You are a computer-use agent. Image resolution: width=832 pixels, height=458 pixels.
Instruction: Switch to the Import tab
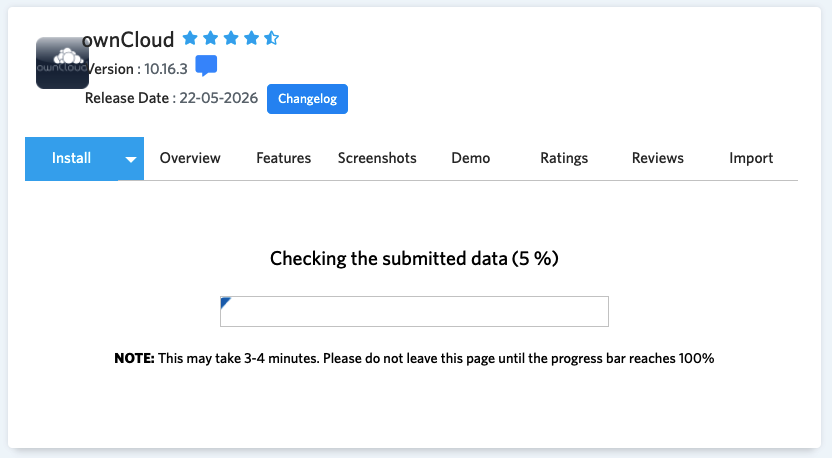[x=751, y=158]
